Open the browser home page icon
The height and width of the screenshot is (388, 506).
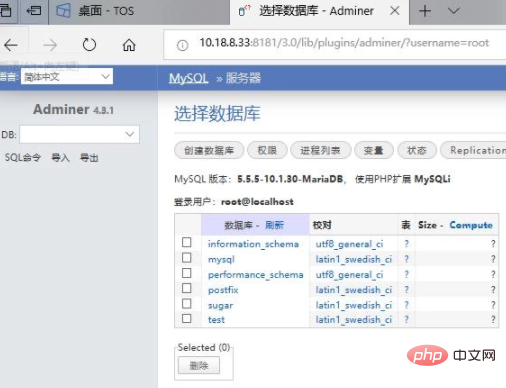[129, 45]
